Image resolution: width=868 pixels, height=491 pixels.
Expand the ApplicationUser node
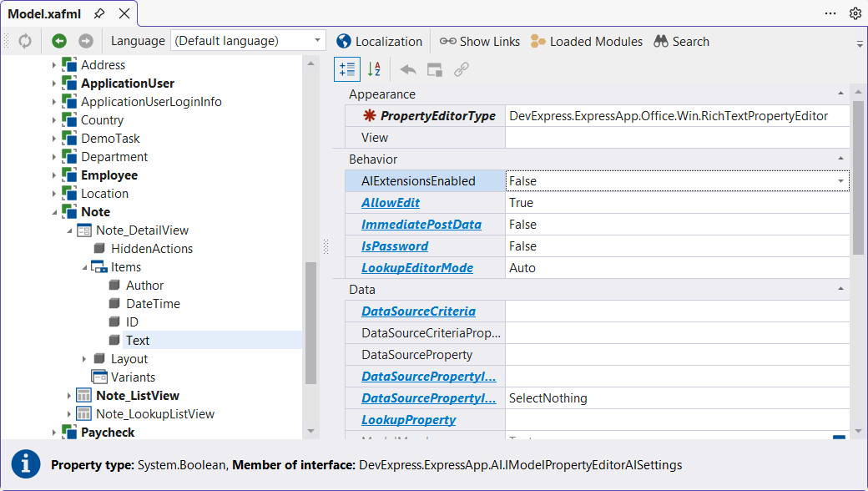(x=53, y=83)
